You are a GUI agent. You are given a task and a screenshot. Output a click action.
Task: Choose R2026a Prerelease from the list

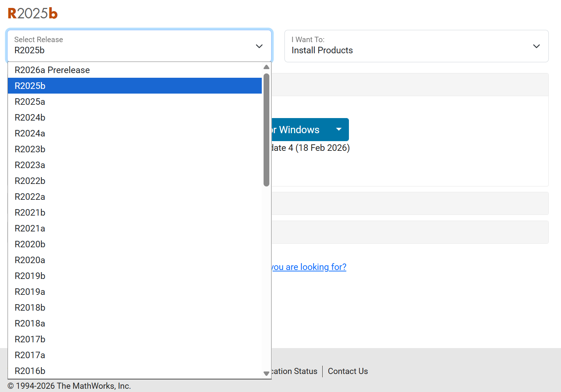135,70
